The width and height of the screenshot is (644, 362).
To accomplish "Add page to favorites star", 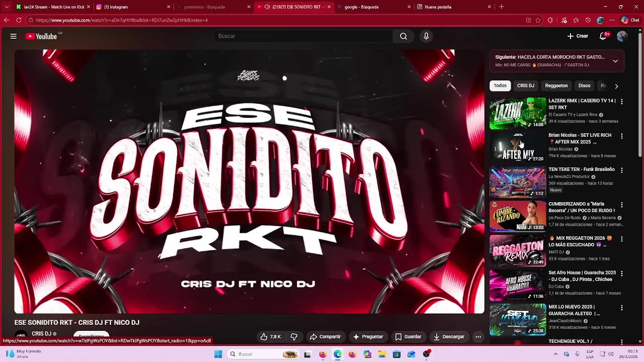I will [538, 20].
